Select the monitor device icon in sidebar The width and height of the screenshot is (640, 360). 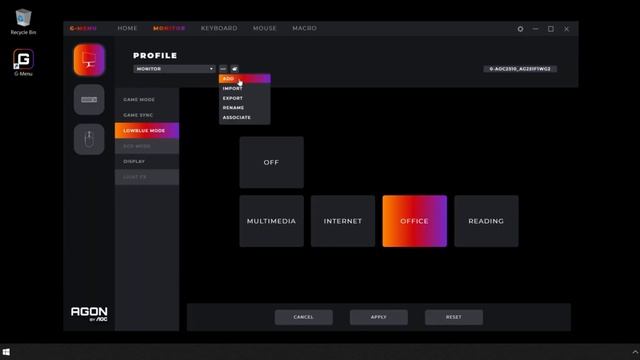click(x=89, y=60)
